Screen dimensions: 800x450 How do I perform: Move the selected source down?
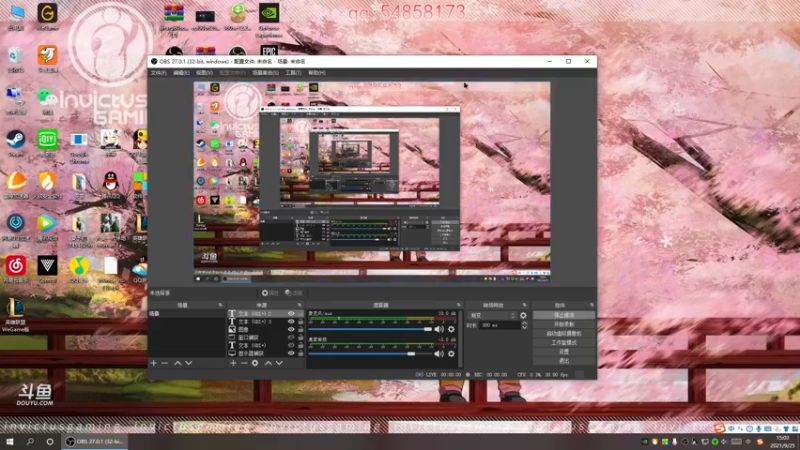[x=279, y=363]
